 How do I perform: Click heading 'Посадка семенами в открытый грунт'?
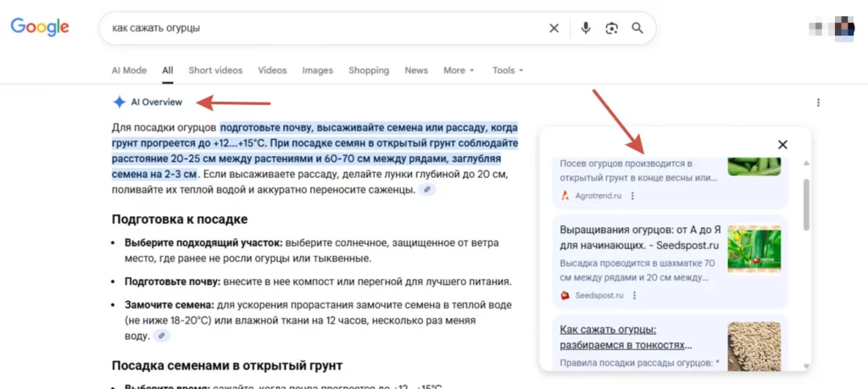click(227, 365)
